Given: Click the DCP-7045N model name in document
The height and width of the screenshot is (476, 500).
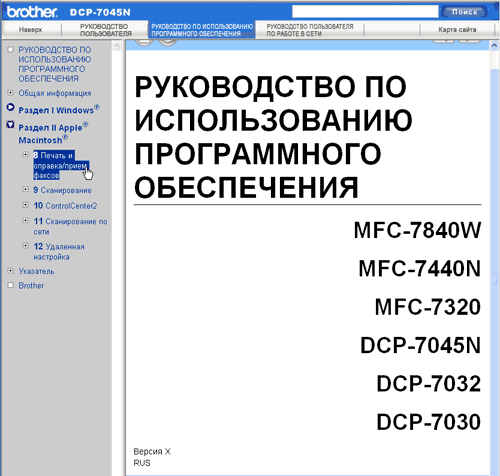Looking at the screenshot, I should pyautogui.click(x=421, y=345).
